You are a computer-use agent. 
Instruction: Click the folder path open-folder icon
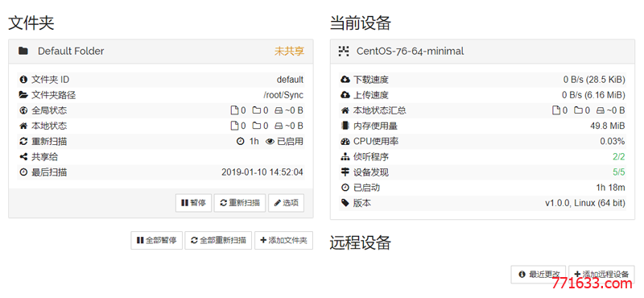23,95
